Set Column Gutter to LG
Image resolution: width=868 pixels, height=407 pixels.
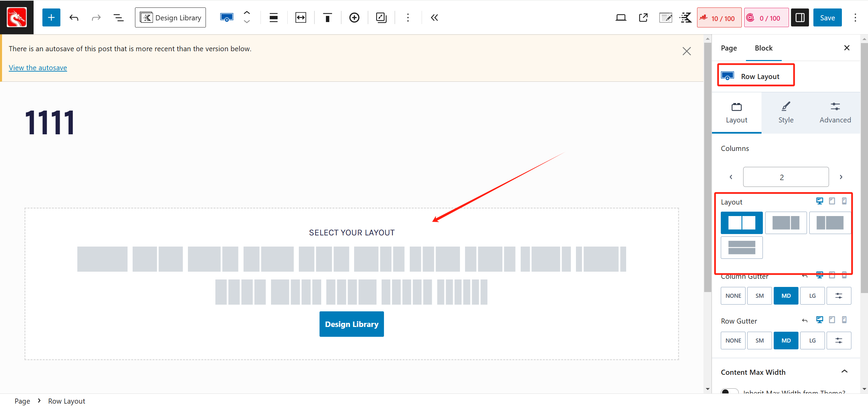[x=812, y=295]
